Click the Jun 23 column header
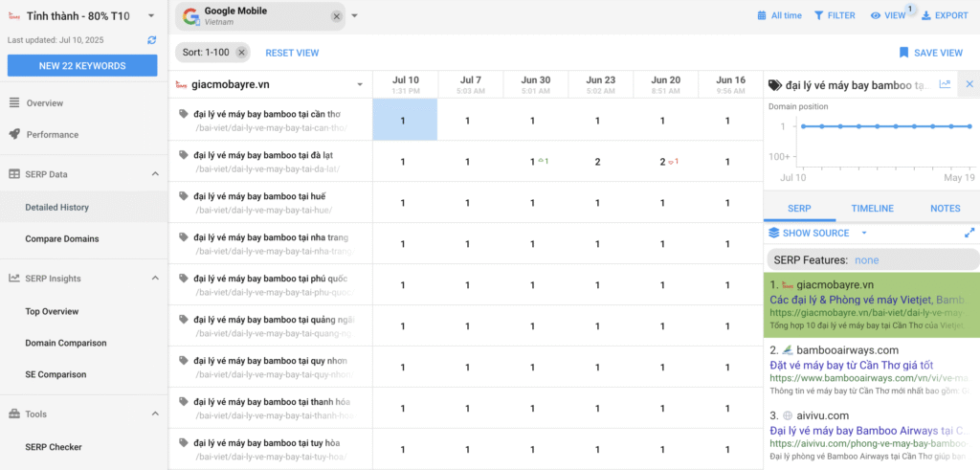This screenshot has width=980, height=470. 601,84
